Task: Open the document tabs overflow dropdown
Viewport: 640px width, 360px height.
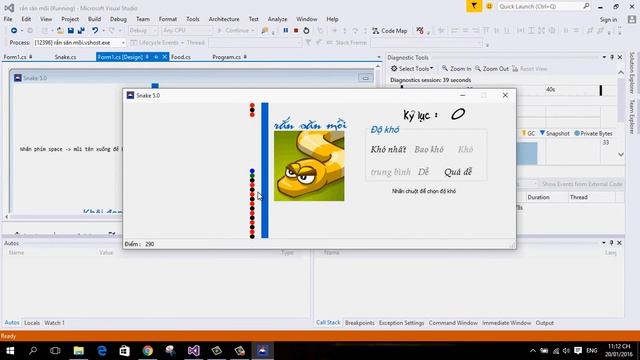Action: click(x=379, y=58)
